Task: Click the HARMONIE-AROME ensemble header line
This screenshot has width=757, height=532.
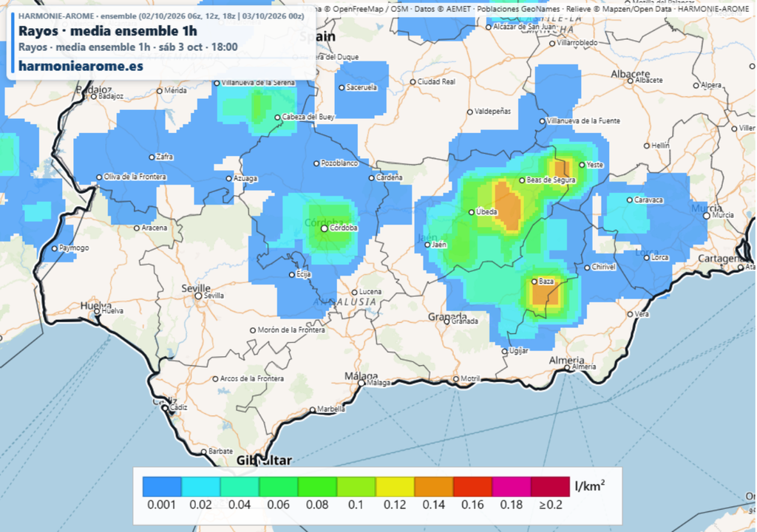Action: tap(161, 16)
